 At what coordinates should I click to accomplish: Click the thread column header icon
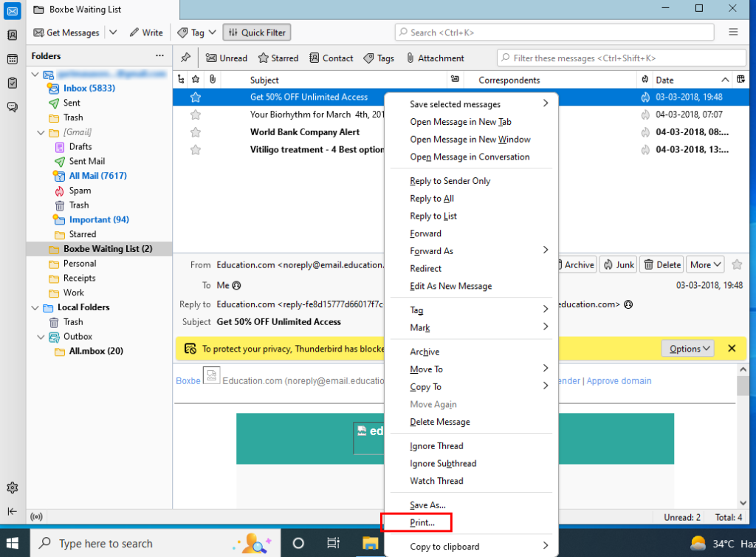[181, 80]
